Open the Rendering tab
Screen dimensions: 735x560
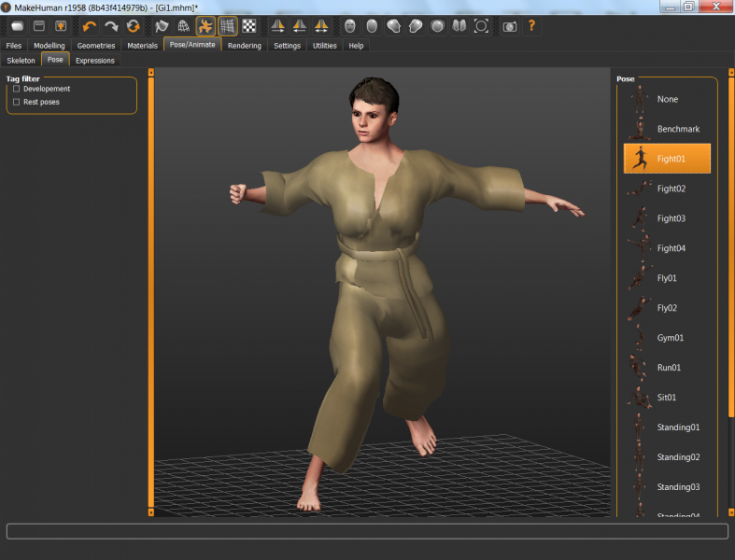point(245,46)
